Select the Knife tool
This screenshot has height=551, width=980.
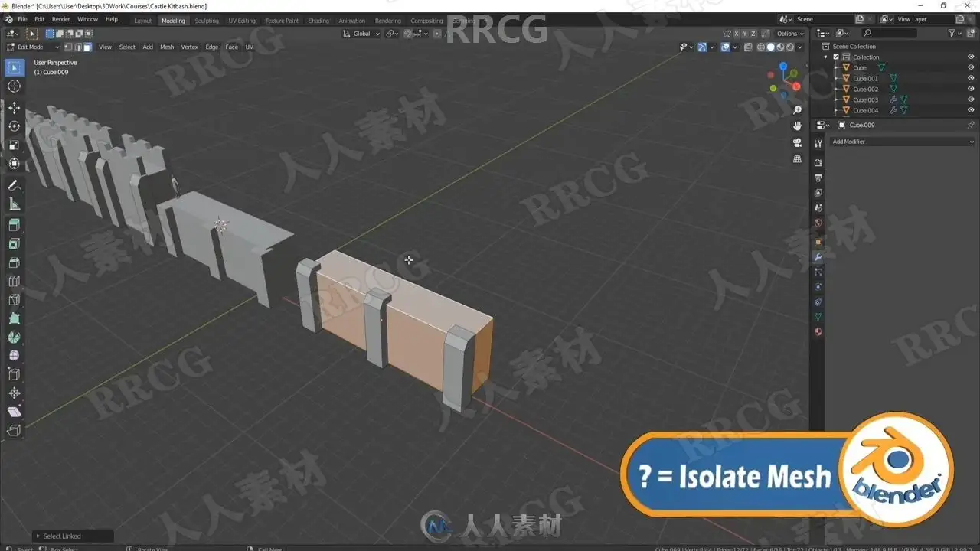(14, 299)
